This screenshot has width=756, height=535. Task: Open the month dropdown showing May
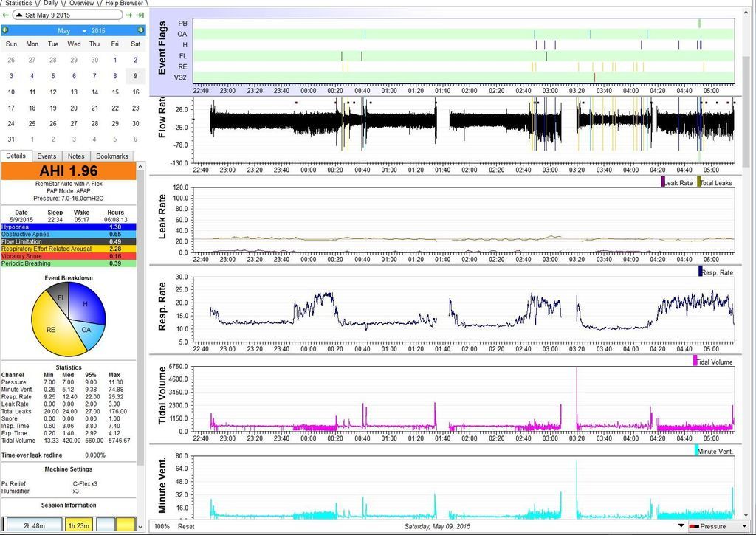72,31
